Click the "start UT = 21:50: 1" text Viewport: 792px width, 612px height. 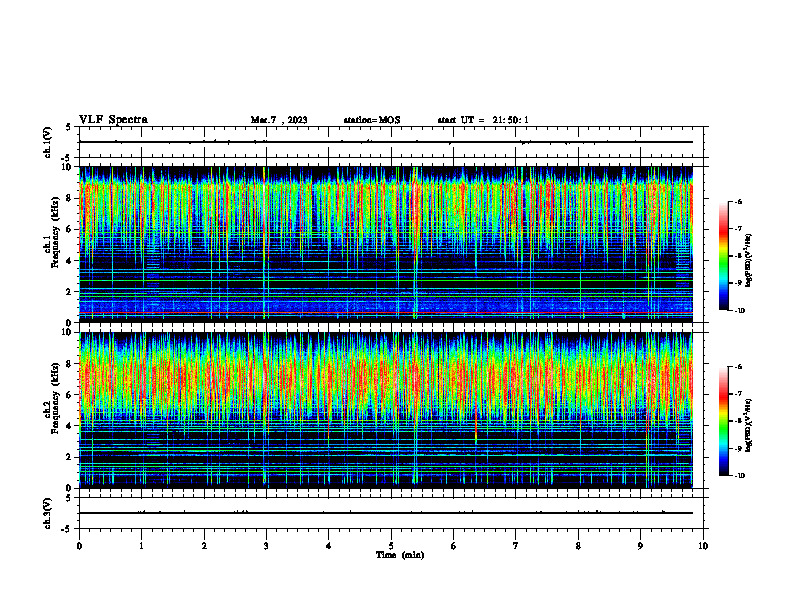[483, 120]
